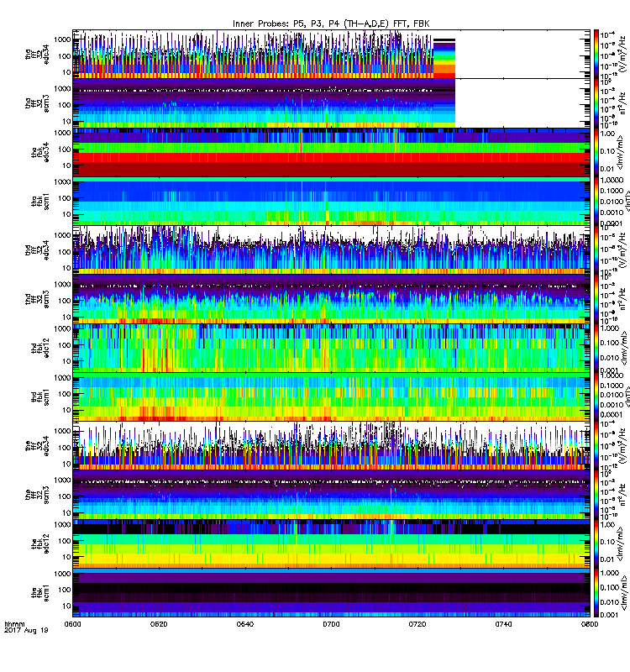Click the (V/m)²/Hz unit label of thd fff edc34
Viewport: 630px width, 672px height.
click(x=622, y=250)
